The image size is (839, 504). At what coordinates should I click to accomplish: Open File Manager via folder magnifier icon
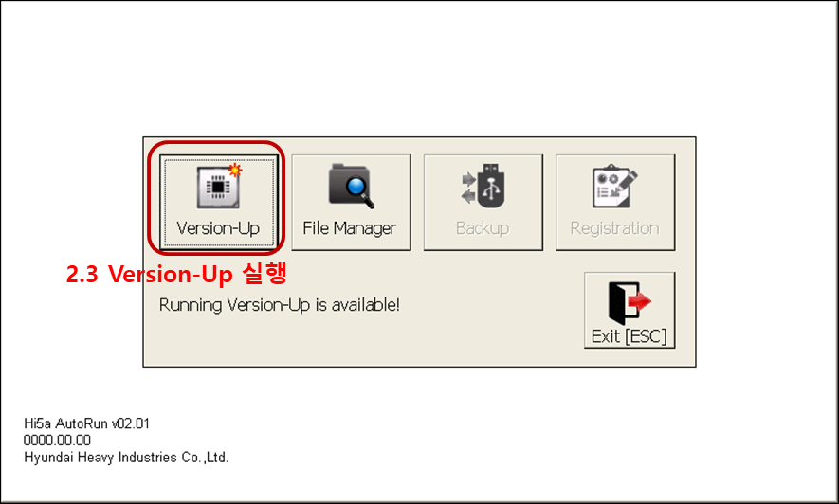click(351, 186)
